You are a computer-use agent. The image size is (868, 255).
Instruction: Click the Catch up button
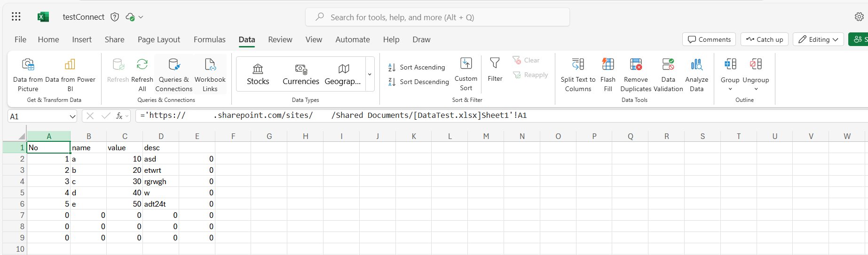765,39
